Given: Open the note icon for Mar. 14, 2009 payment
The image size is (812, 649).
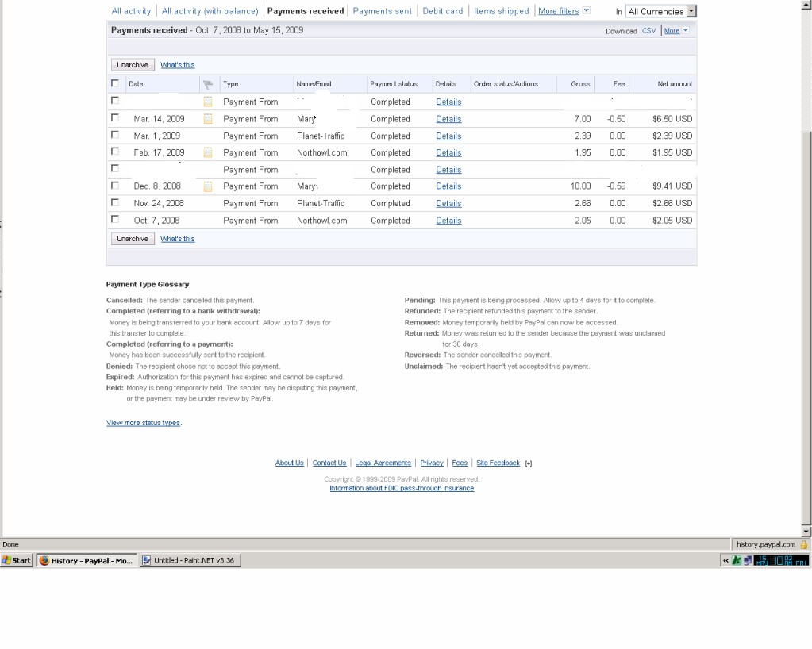Looking at the screenshot, I should coord(208,119).
